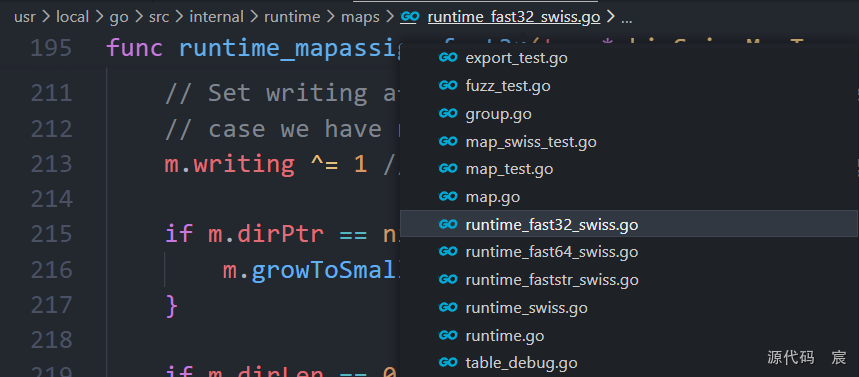This screenshot has width=859, height=377.
Task: Open the internal breadcrumb segment
Action: (216, 17)
